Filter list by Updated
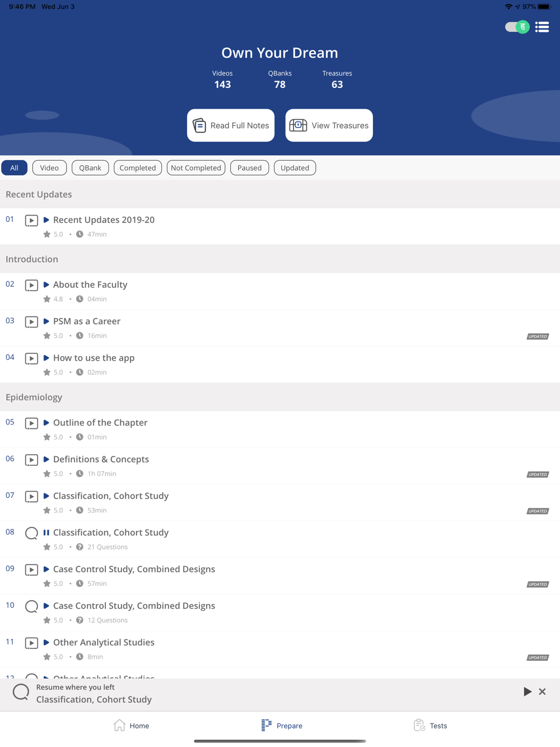560x747 pixels. click(x=295, y=168)
